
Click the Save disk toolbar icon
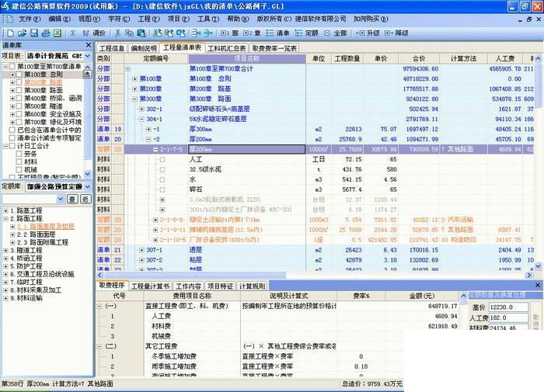pyautogui.click(x=34, y=33)
